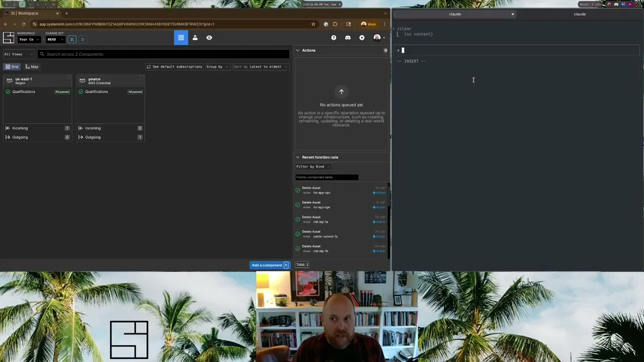
Task: Switch to the second claude terminal tab
Action: pyautogui.click(x=580, y=14)
